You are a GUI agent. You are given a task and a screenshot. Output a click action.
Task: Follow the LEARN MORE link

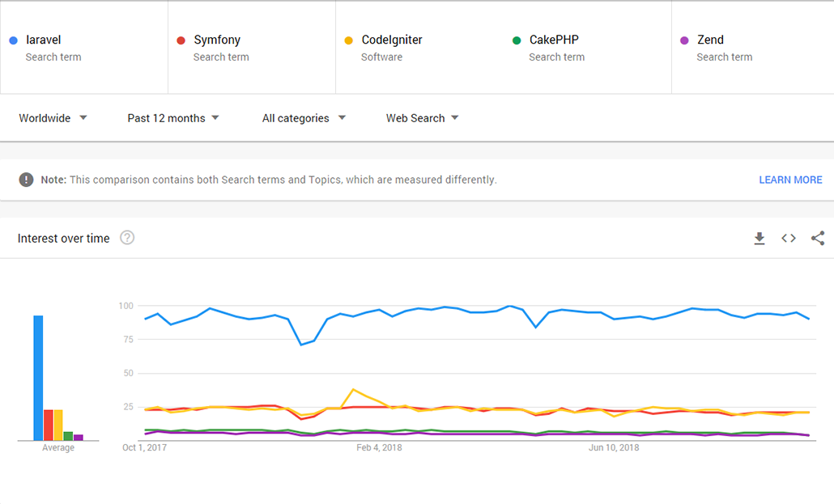(x=790, y=180)
